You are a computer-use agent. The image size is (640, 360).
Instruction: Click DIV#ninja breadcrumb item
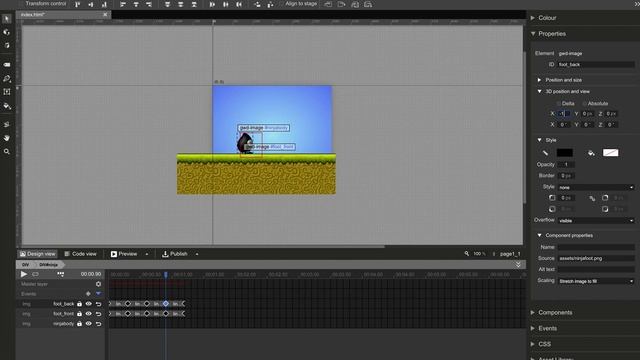[x=49, y=265]
